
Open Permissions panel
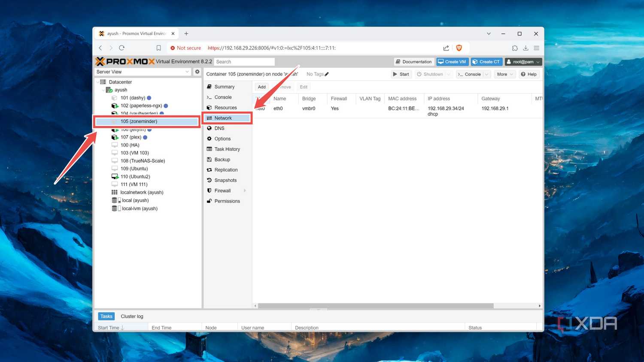click(227, 201)
